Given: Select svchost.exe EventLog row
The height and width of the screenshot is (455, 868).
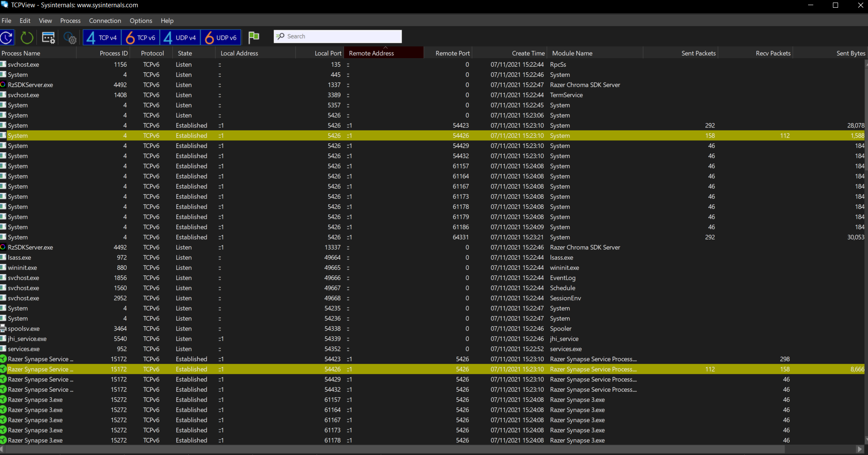Looking at the screenshot, I should tap(432, 278).
